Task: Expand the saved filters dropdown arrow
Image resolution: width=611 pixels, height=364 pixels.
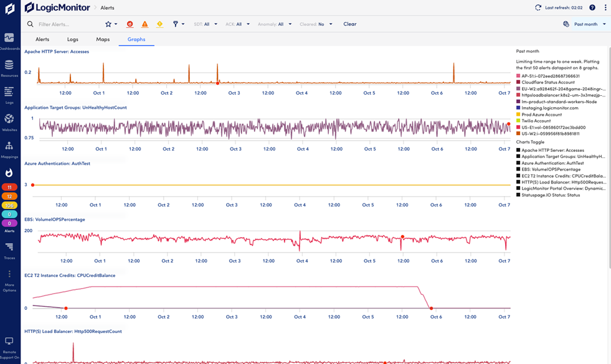Action: click(x=116, y=24)
